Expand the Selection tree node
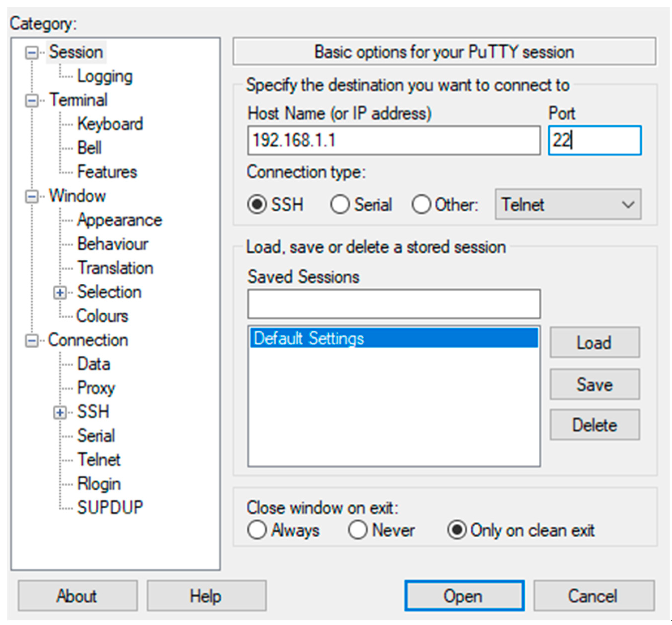672x625 pixels. point(60,292)
